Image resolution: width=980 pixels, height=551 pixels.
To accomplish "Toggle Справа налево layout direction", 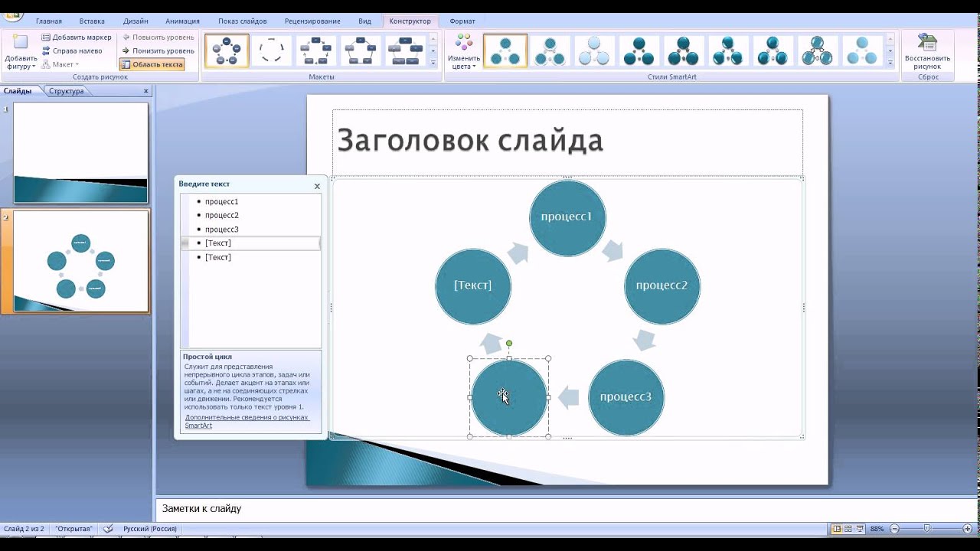I will [x=72, y=51].
